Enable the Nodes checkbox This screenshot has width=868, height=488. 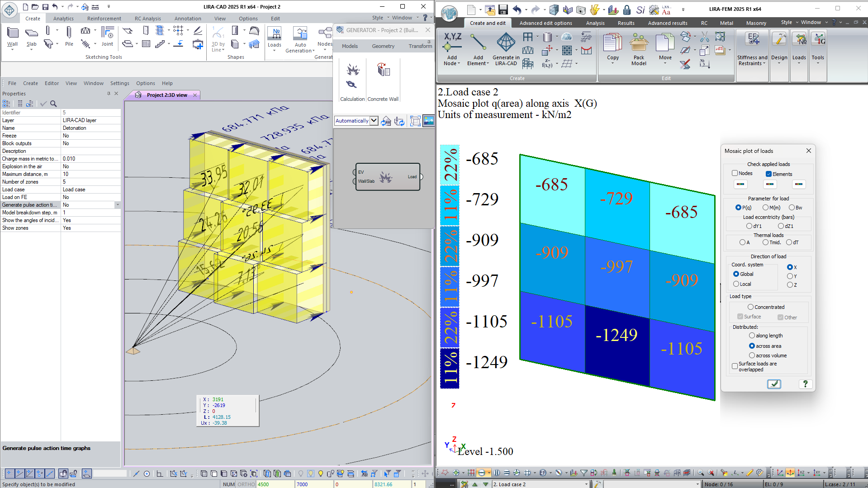(x=735, y=173)
